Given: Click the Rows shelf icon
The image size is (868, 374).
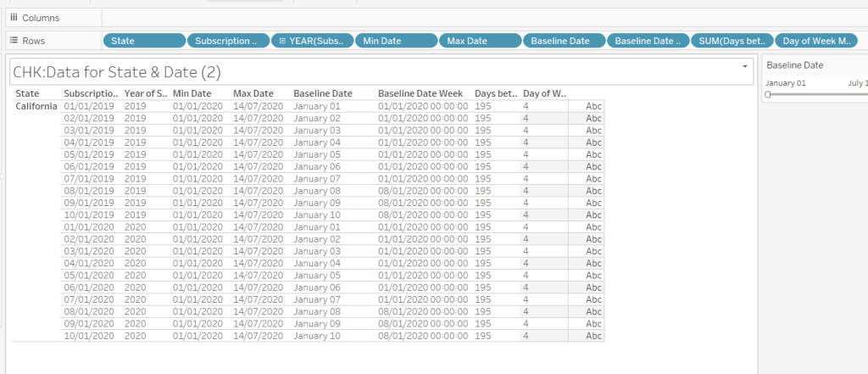Looking at the screenshot, I should [14, 41].
